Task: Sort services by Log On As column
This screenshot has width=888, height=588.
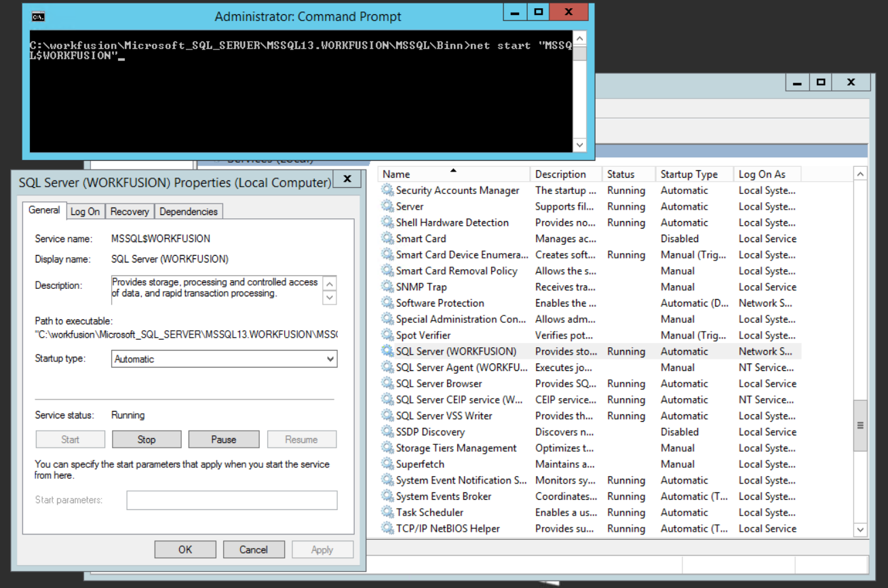Action: 767,174
